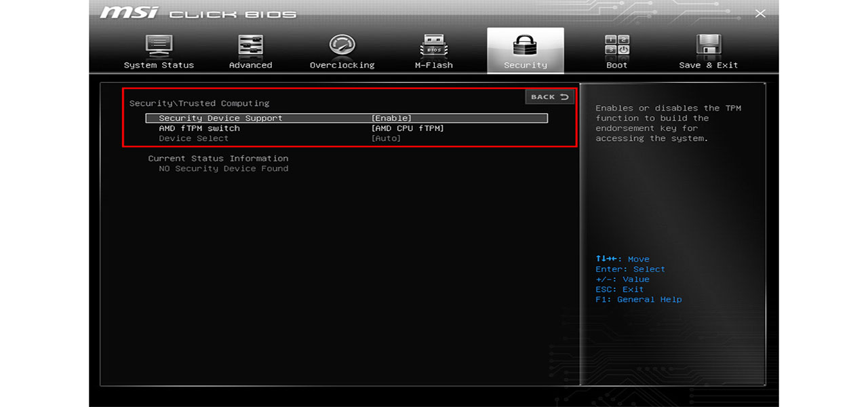The width and height of the screenshot is (868, 407).
Task: Open the Boot section icon
Action: (616, 45)
